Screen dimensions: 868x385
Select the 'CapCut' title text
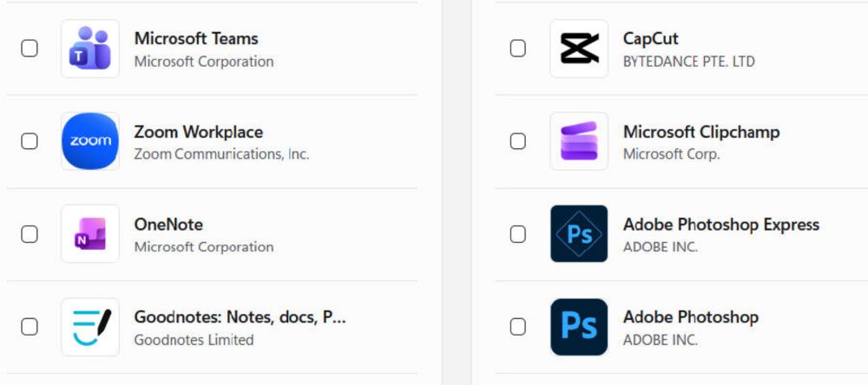[x=650, y=39]
